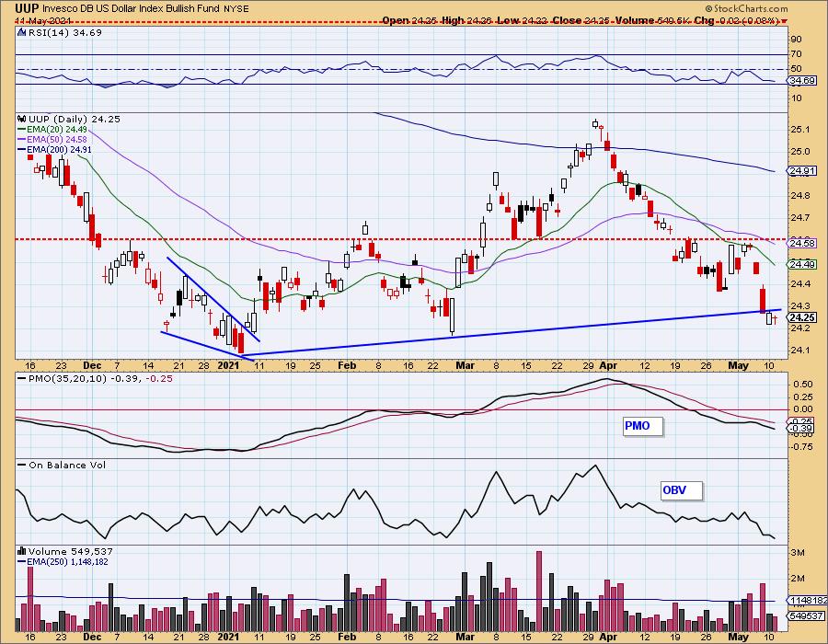Viewport: 828px width, 644px height.
Task: Click the 'Open 24.25' header value
Action: coord(409,20)
